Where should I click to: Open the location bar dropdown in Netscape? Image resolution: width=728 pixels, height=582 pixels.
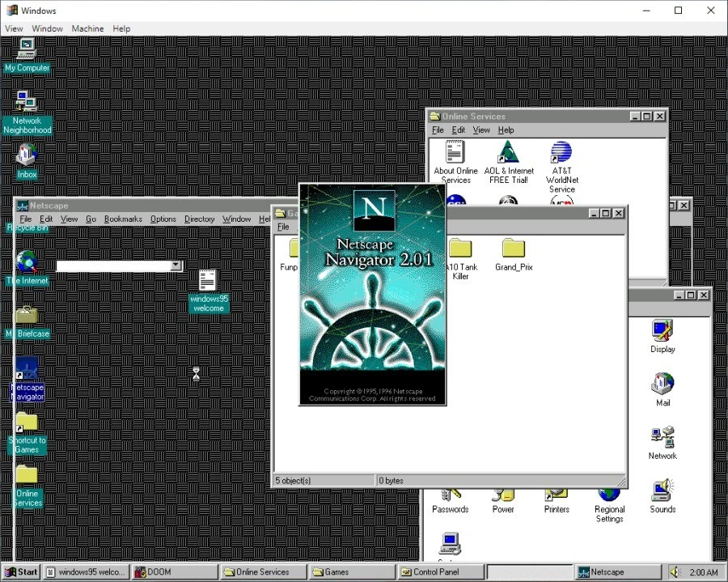(176, 266)
